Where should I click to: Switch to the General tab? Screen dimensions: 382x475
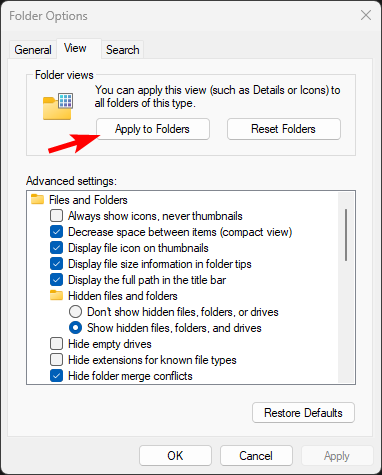coord(33,50)
